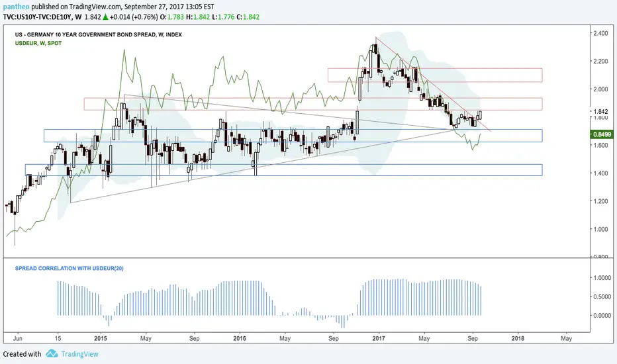The height and width of the screenshot is (364, 617).
Task: Click the 1.400 price axis label
Action: 601,173
